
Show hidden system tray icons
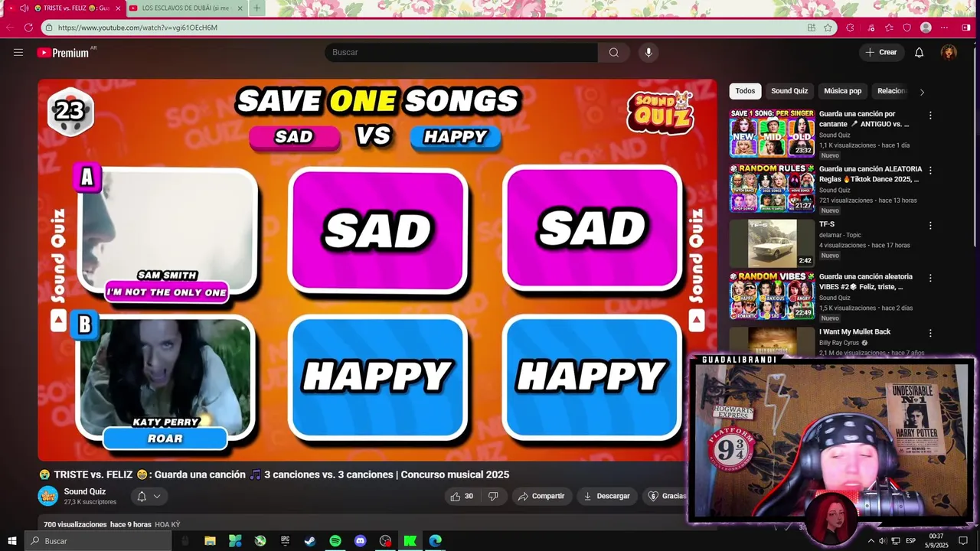click(x=871, y=540)
